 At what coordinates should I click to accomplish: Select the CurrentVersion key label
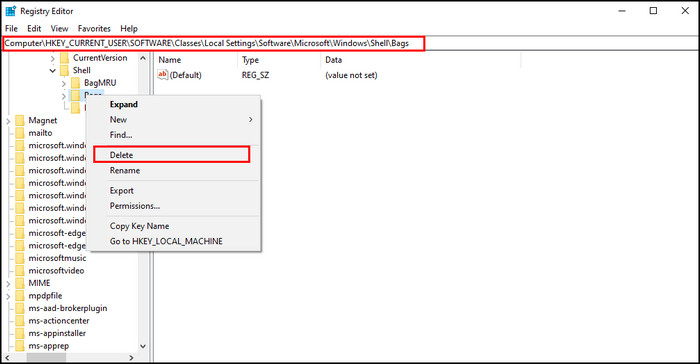pos(100,58)
